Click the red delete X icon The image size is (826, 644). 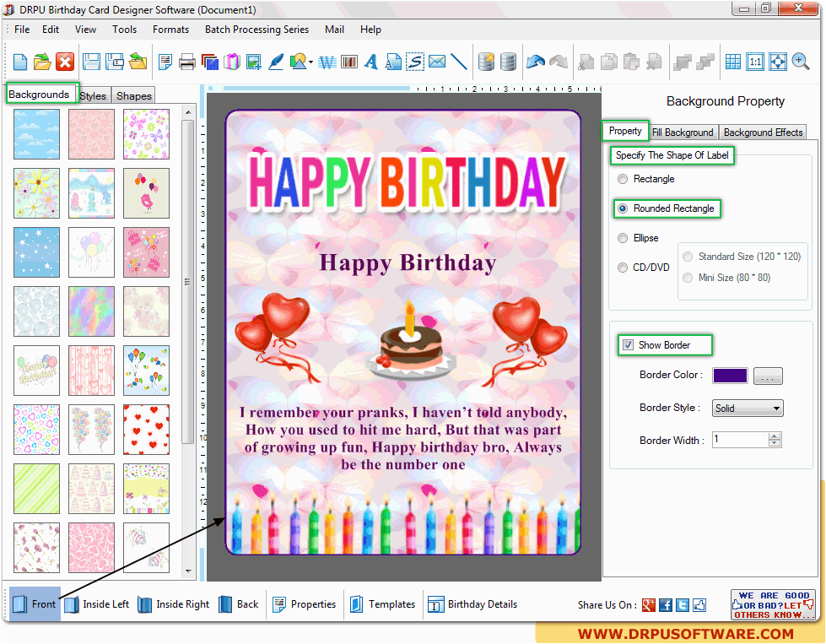[65, 62]
